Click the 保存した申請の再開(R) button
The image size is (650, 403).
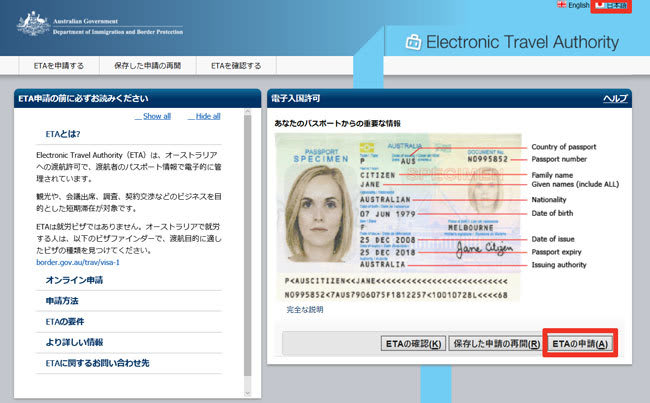tap(497, 344)
